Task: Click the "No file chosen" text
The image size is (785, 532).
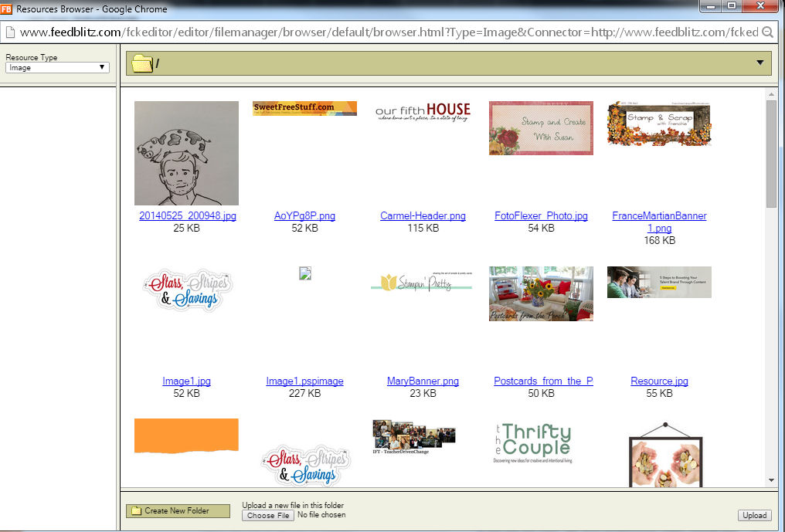Action: [321, 514]
